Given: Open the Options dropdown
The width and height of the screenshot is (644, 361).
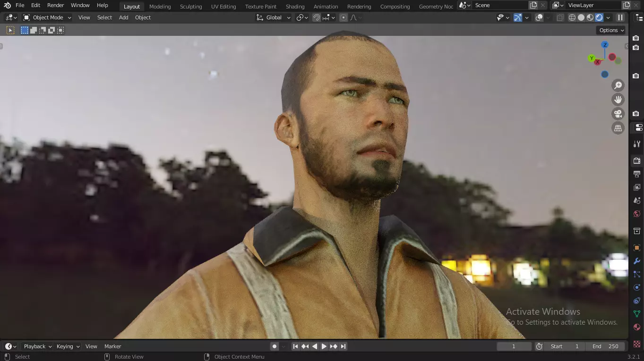Looking at the screenshot, I should [x=611, y=30].
